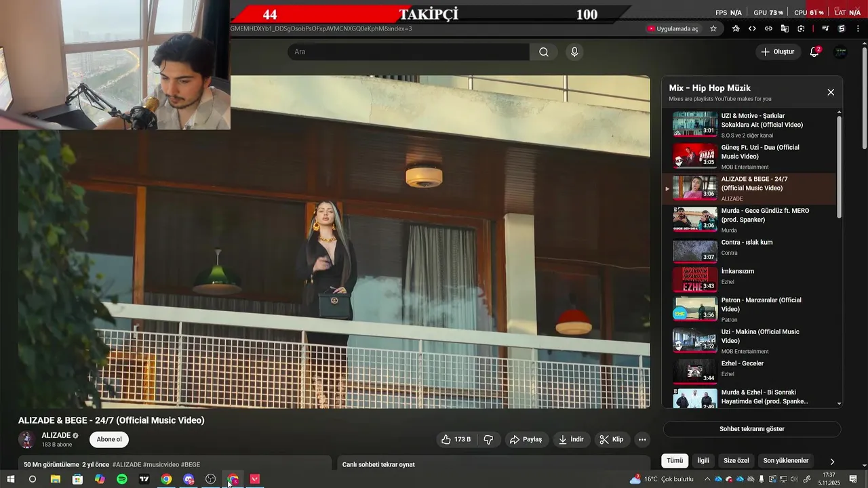Activate voice search microphone icon
This screenshot has width=868, height=488.
(x=574, y=52)
